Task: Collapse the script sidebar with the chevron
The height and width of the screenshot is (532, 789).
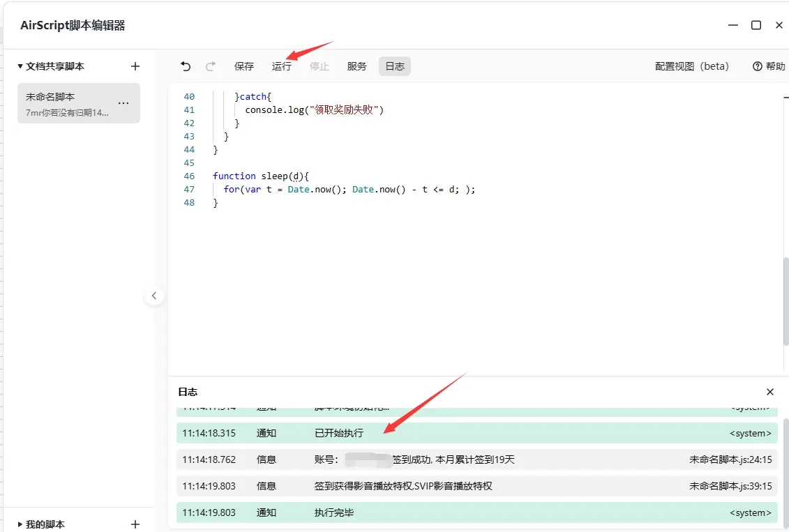Action: [154, 296]
